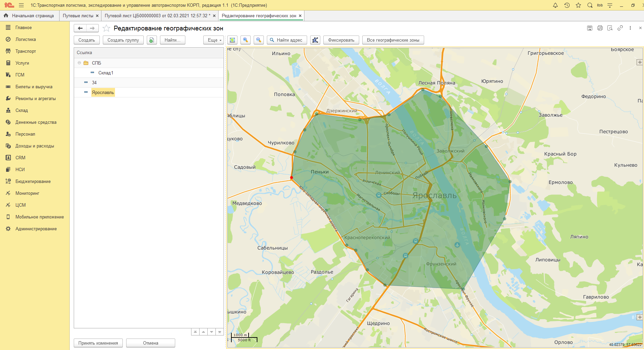
Task: Select the Ярославль zone row
Action: click(149, 92)
